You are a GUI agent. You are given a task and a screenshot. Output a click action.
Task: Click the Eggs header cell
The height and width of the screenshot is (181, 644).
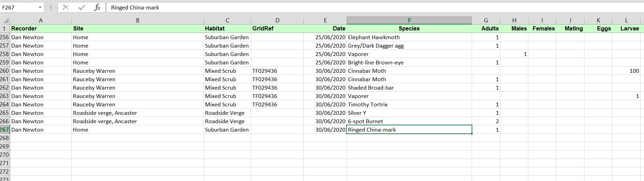598,29
